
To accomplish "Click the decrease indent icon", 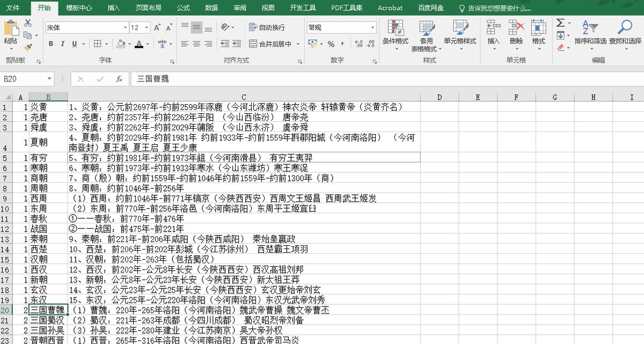I will tap(225, 44).
